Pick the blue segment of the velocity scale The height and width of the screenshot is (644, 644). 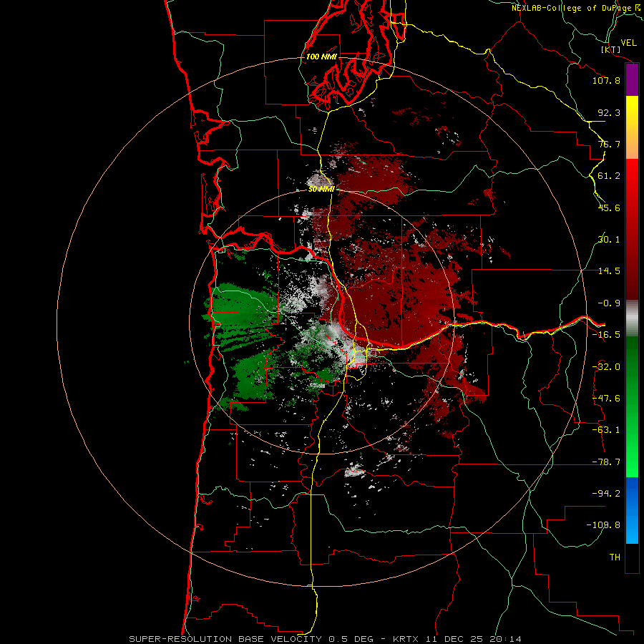click(x=632, y=510)
